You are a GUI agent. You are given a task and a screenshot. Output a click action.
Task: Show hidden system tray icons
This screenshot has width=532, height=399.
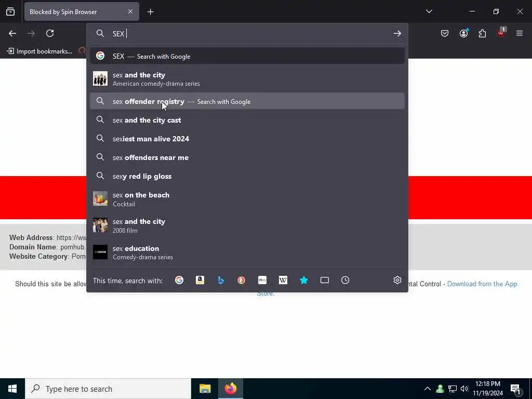tap(428, 389)
